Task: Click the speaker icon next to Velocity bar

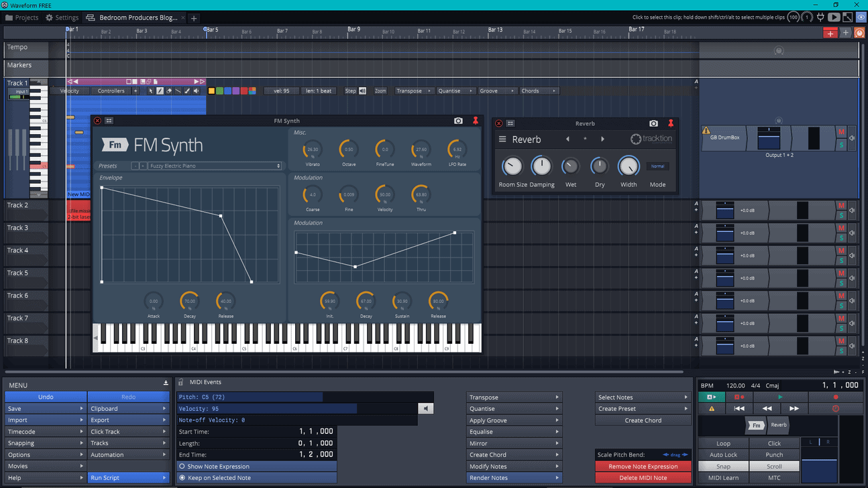Action: pyautogui.click(x=425, y=408)
